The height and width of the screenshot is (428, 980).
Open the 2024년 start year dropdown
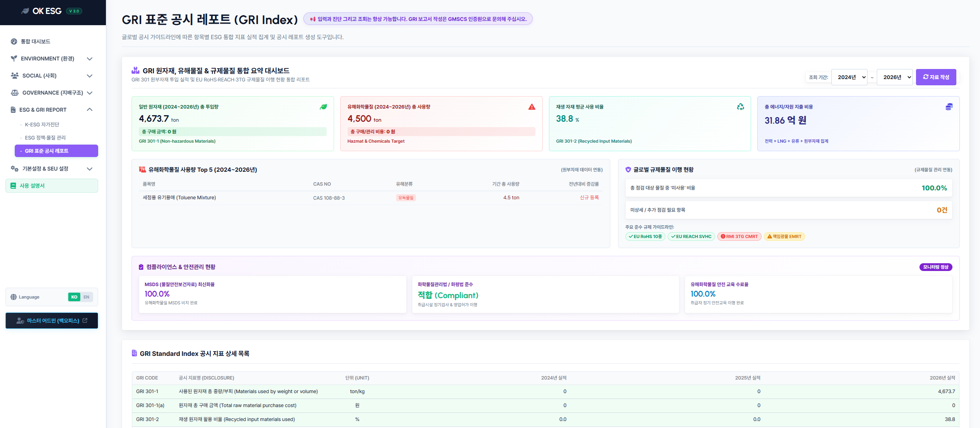pyautogui.click(x=849, y=77)
